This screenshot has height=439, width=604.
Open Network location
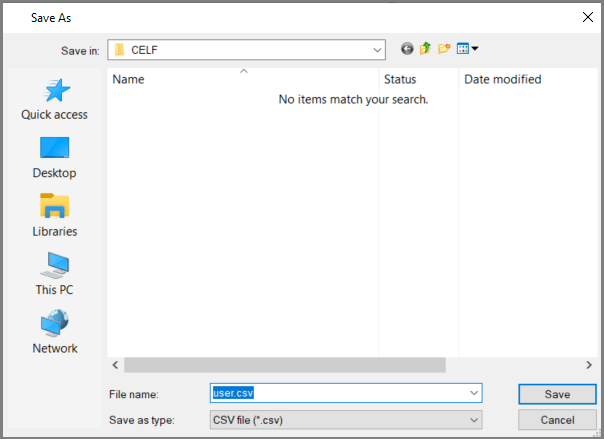55,333
